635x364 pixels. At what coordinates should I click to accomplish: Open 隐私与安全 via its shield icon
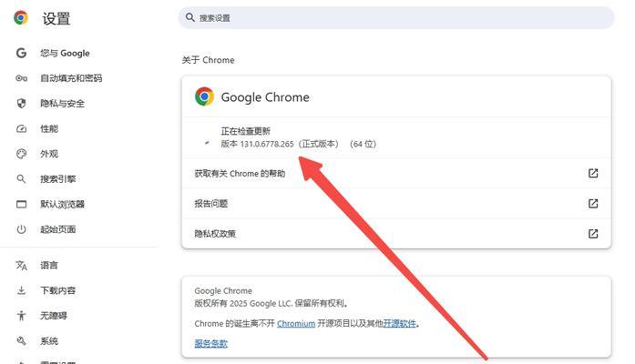[x=22, y=103]
